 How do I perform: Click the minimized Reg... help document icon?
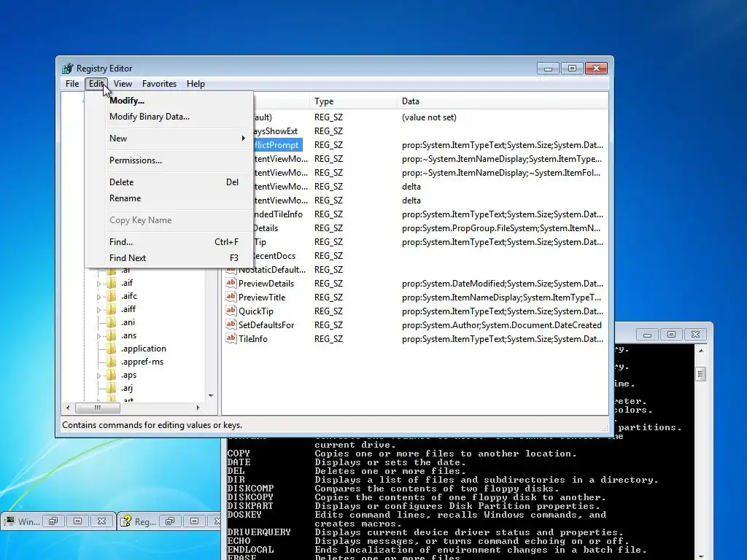pyautogui.click(x=125, y=521)
